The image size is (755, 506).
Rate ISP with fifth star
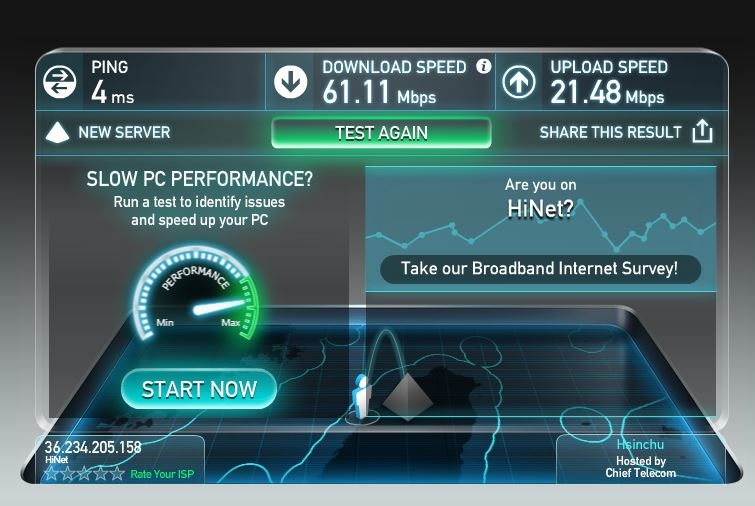click(117, 474)
